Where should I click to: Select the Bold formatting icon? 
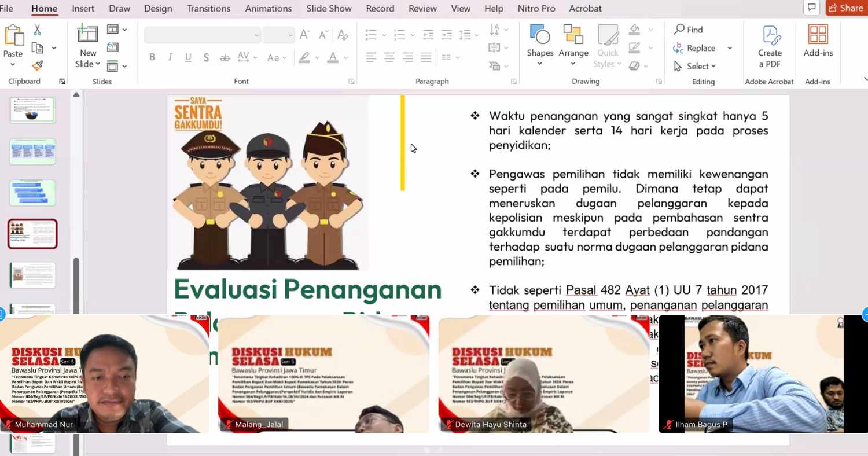coord(152,57)
